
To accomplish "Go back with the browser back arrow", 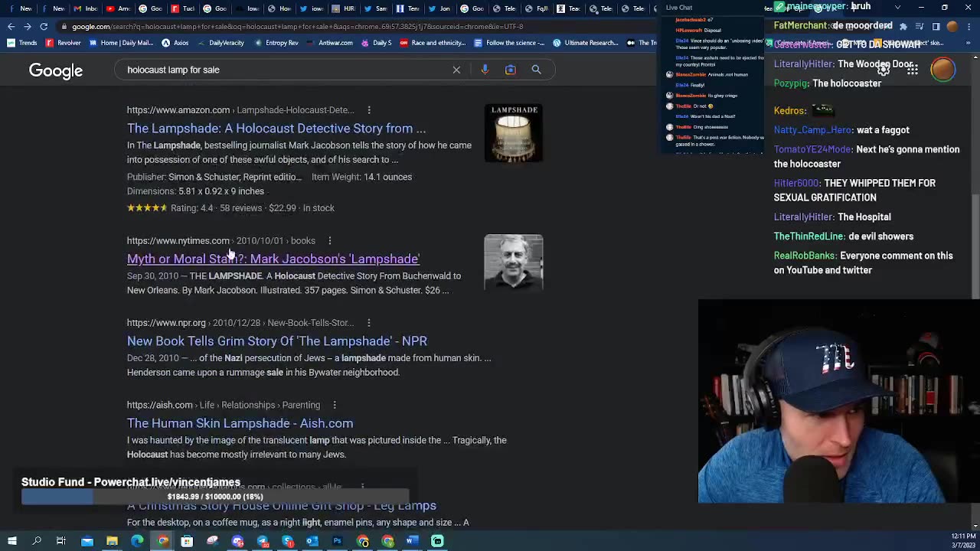I will click(11, 26).
